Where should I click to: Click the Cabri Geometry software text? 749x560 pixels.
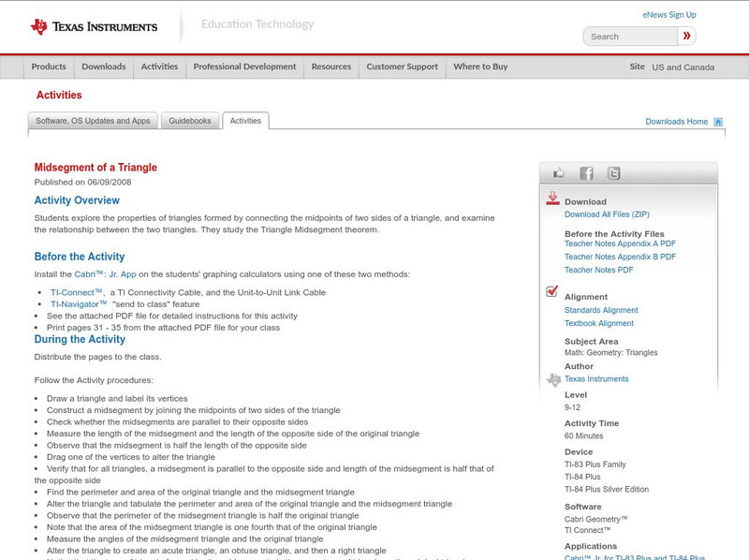(x=596, y=519)
